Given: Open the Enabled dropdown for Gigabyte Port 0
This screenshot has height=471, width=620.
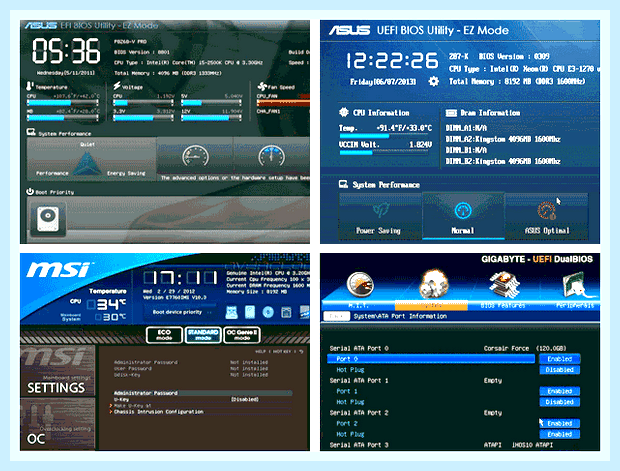Looking at the screenshot, I should (560, 359).
